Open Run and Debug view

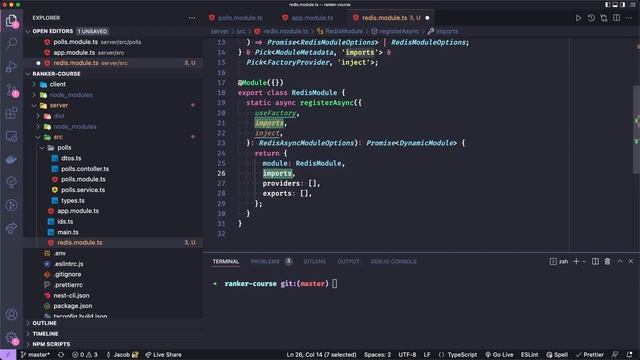click(11, 66)
